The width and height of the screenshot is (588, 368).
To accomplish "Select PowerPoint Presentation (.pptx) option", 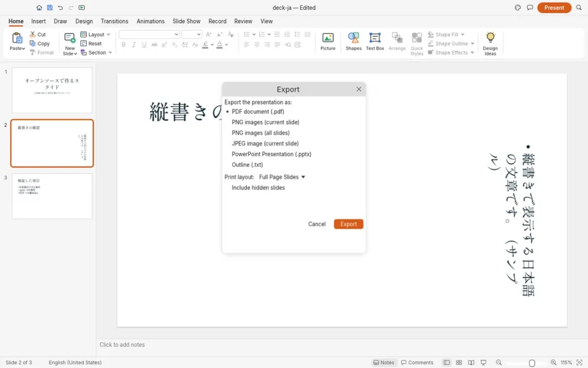I will click(272, 154).
